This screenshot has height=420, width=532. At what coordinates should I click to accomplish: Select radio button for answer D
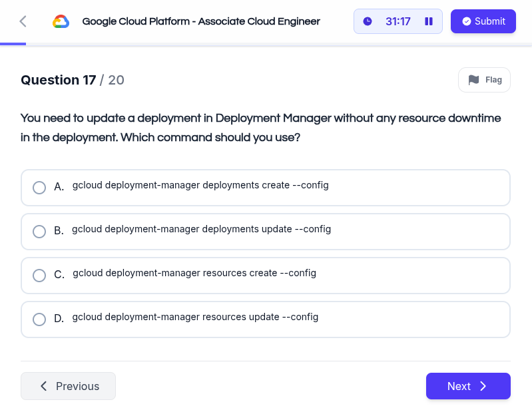(x=39, y=319)
